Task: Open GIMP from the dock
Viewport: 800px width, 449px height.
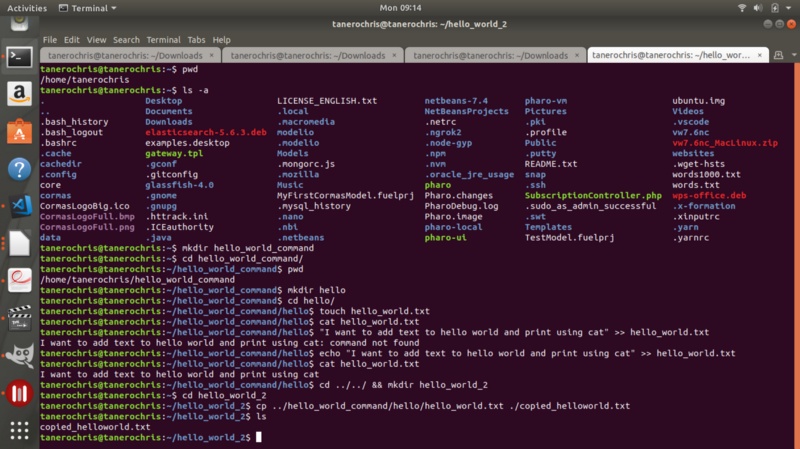Action: coord(17,355)
